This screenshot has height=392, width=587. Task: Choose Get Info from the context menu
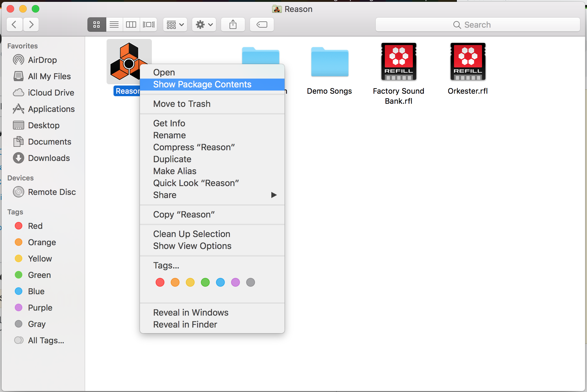(x=212, y=123)
